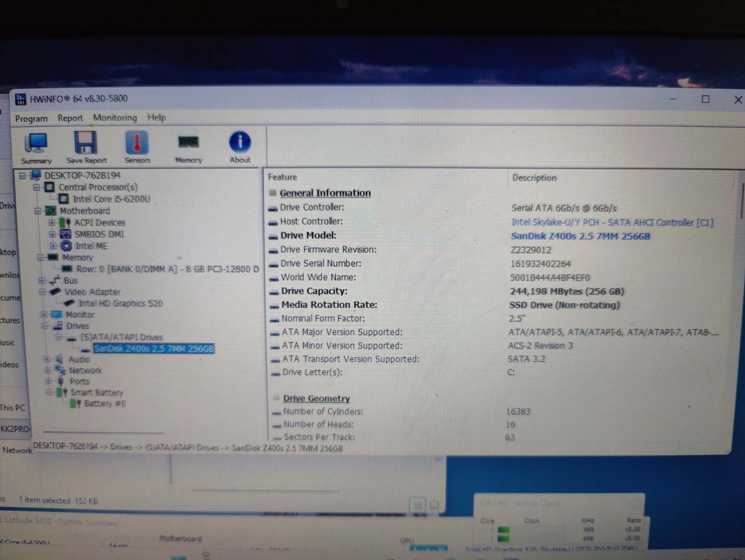Open the Memory toolbar icon
Viewport: 745px width, 560px height.
click(189, 148)
